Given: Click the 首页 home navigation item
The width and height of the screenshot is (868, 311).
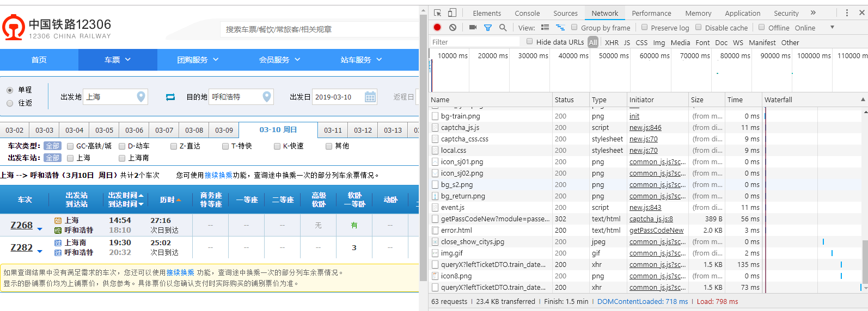Looking at the screenshot, I should coord(39,60).
